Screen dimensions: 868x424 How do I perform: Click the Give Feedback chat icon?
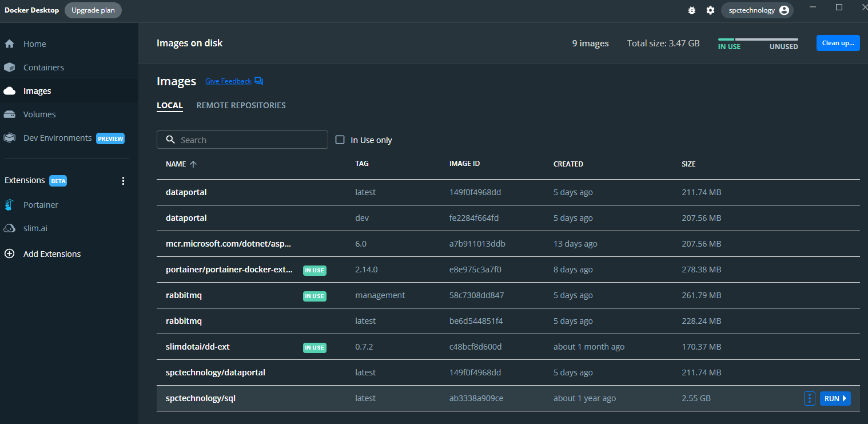click(x=258, y=81)
